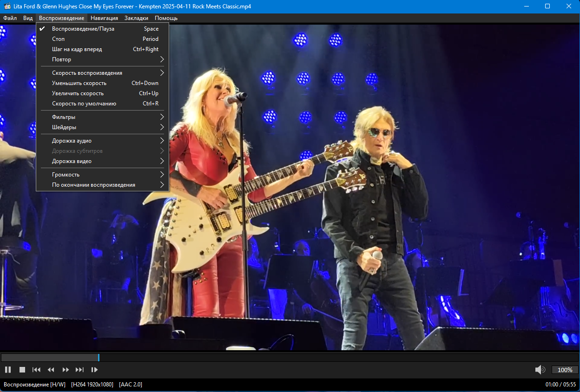Viewport: 580px width, 392px height.
Task: Close the player window
Action: pyautogui.click(x=569, y=7)
